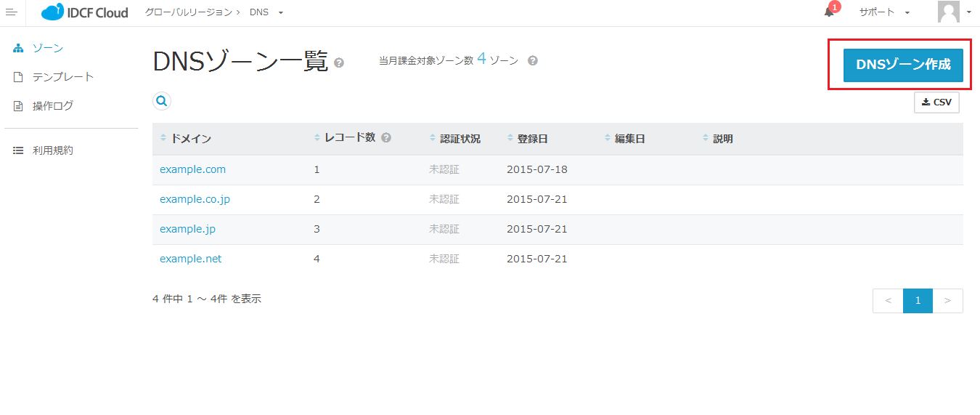Screen dimensions: 980x415
Task: Open the DNS service dropdown
Action: [x=266, y=12]
